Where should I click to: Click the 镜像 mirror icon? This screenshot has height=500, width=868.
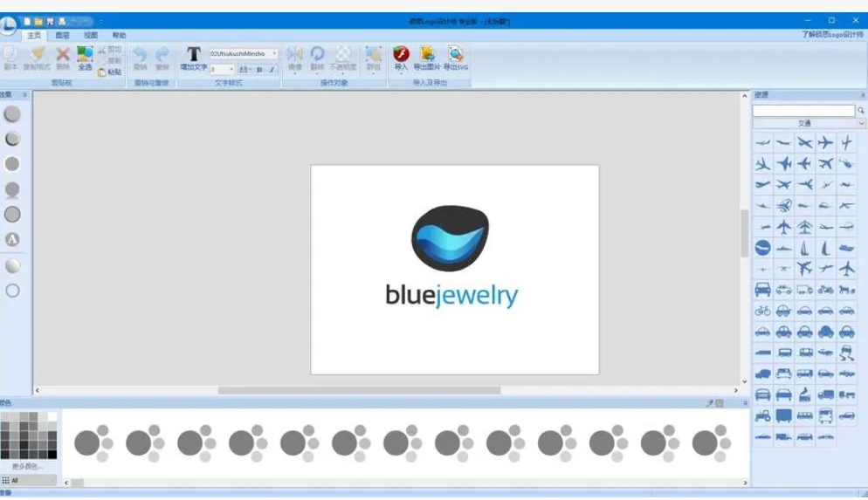294,53
